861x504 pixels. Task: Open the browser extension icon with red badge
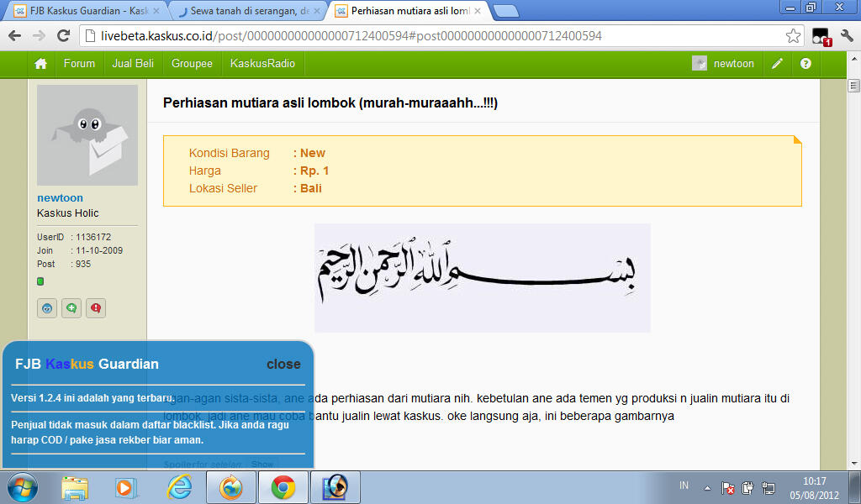click(821, 37)
